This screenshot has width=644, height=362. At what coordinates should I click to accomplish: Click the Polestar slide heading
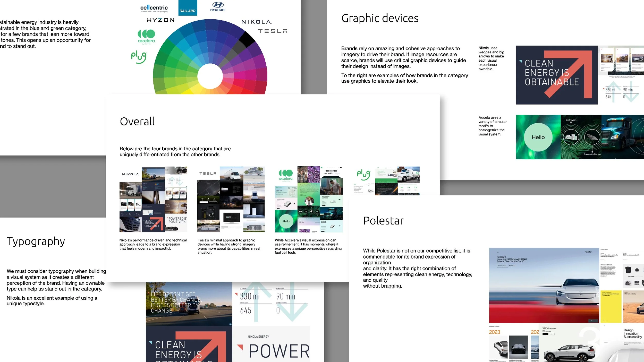coord(383,221)
